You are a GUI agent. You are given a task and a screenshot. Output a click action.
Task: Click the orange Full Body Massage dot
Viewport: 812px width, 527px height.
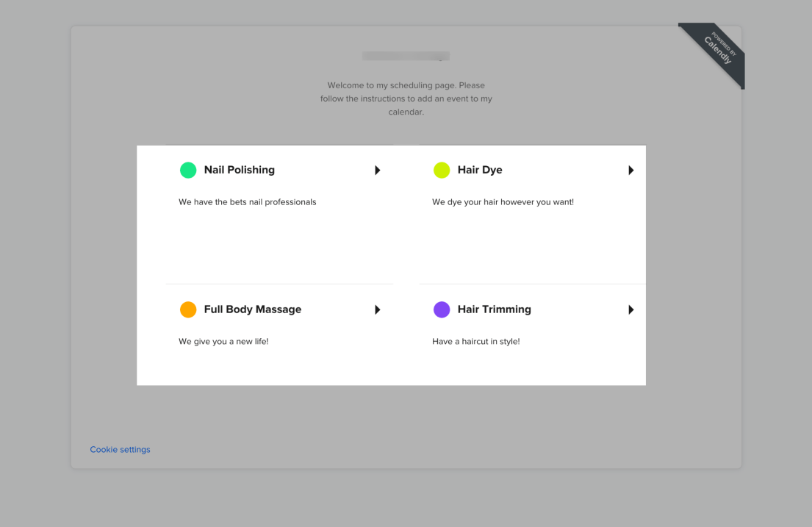[188, 309]
